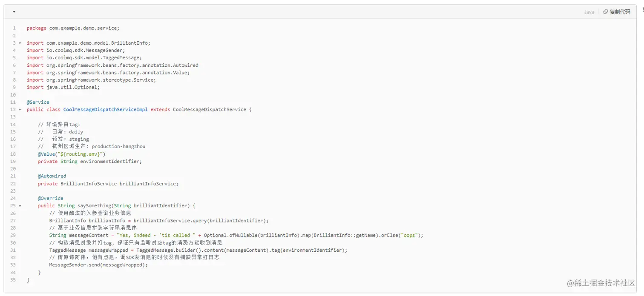Click the comment 杭州区域生产: production-hangzhou
Viewport: 644px width, 296px height.
point(92,146)
